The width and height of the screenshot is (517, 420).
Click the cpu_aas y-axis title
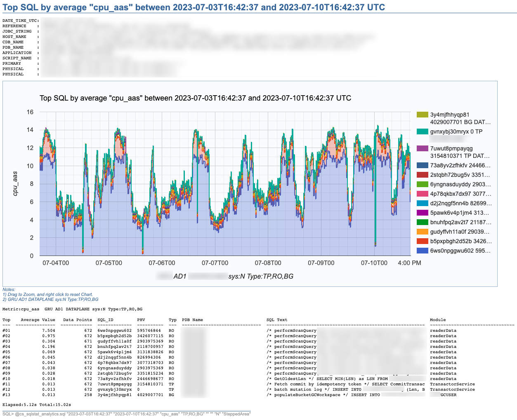[x=15, y=183]
